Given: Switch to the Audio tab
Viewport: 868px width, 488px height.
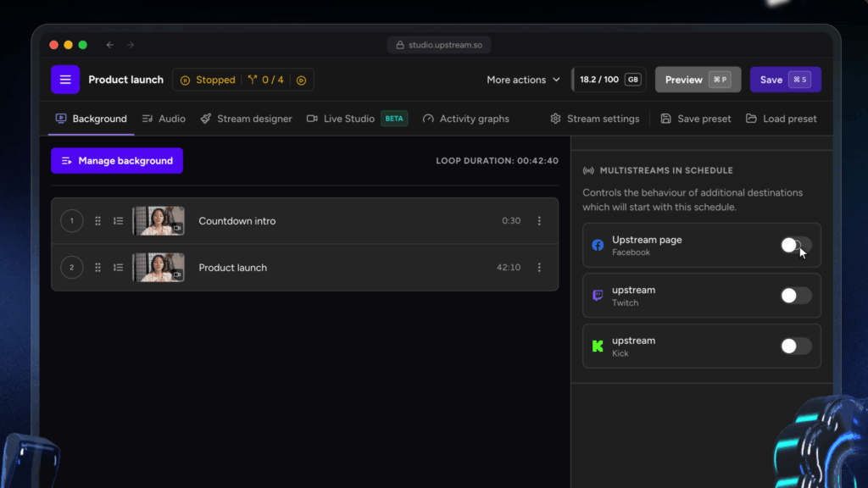Looking at the screenshot, I should coord(164,119).
